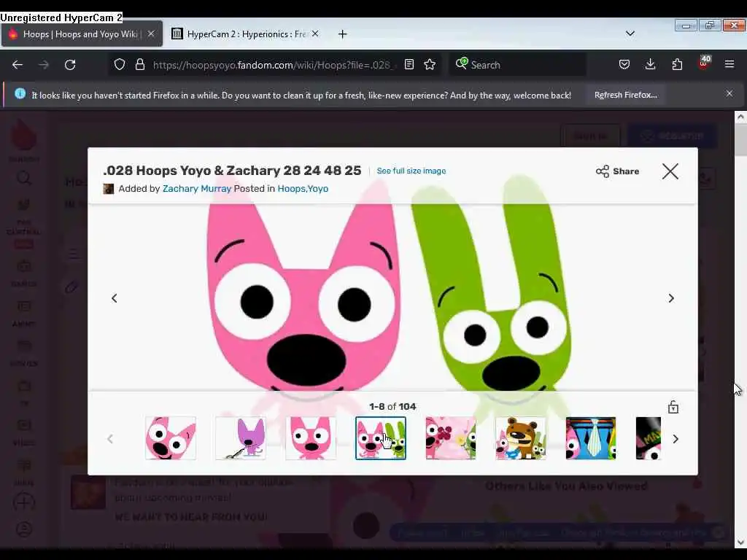This screenshot has height=560, width=747.
Task: Click the dimmed Games sidebar item
Action: [24, 274]
